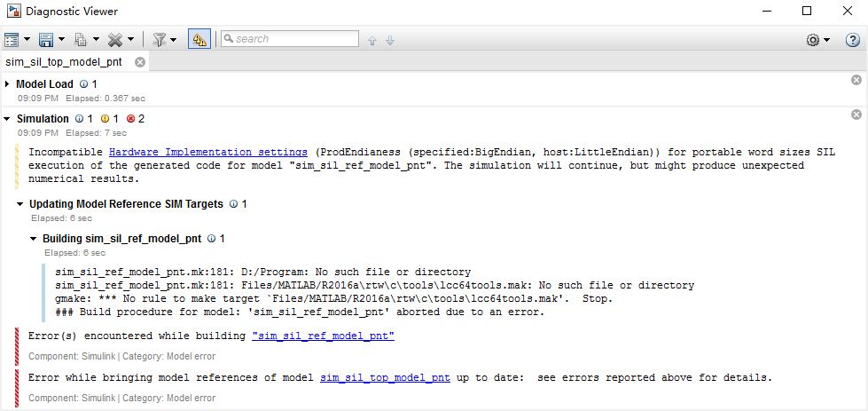The width and height of the screenshot is (868, 411).
Task: Open the help question mark icon
Action: pos(853,40)
